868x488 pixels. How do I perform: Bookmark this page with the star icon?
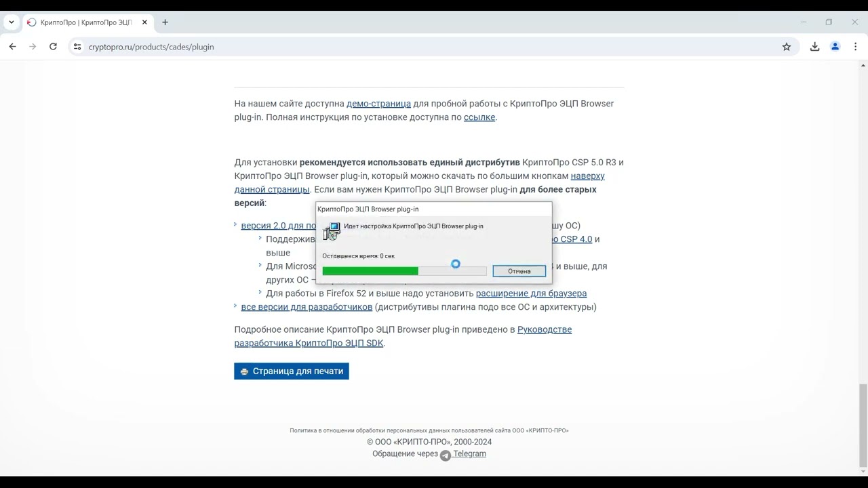tap(787, 47)
